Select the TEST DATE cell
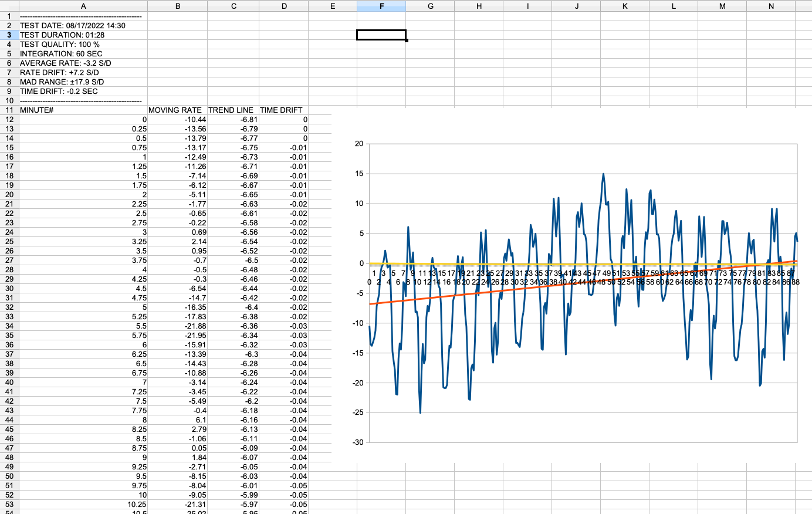Screen dimensions: 812x514 (73, 26)
